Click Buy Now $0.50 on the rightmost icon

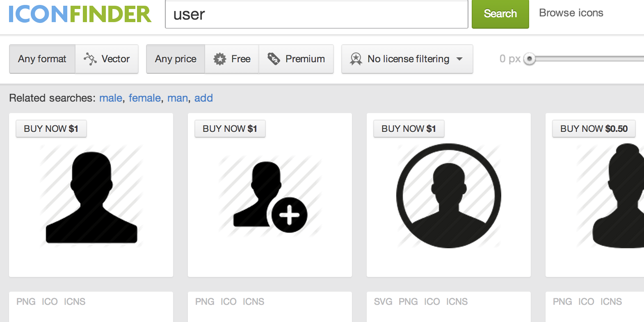594,128
